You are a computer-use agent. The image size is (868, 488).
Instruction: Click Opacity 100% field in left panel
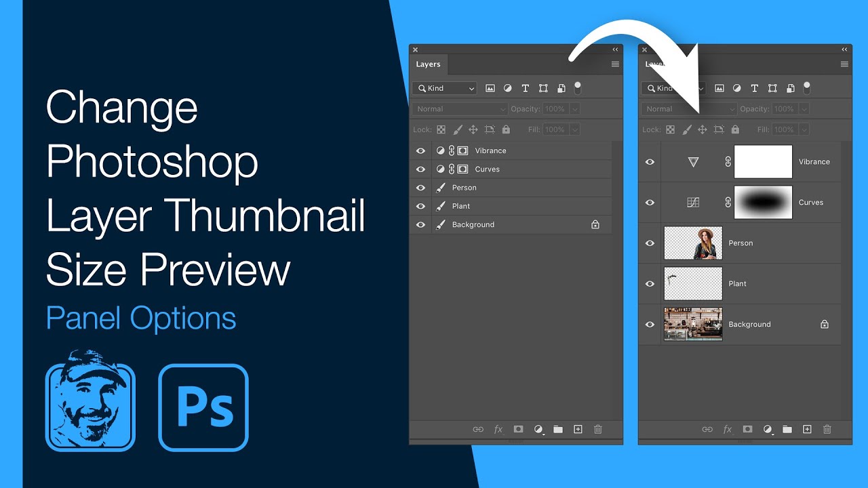tap(555, 109)
